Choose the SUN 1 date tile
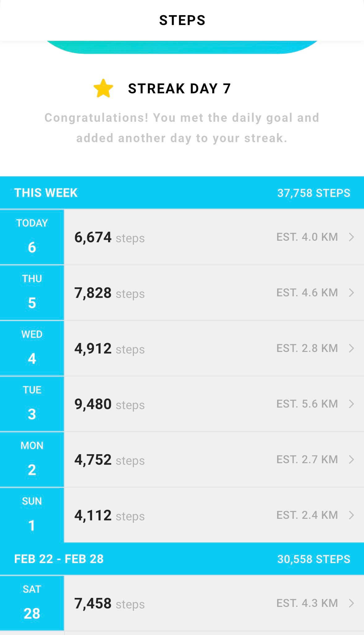 click(x=32, y=515)
